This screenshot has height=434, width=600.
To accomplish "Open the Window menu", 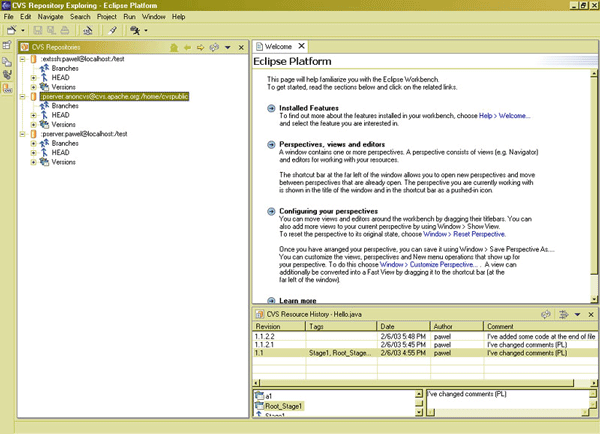I will click(153, 17).
